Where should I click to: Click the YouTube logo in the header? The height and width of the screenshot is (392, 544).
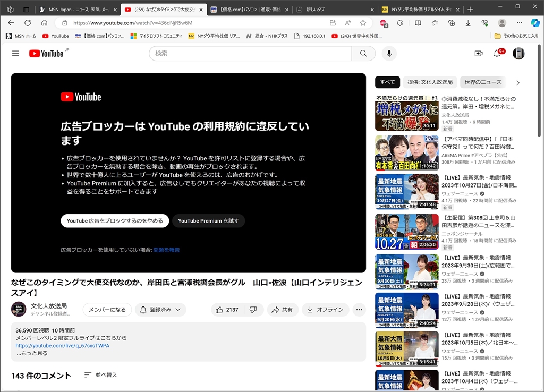(46, 54)
